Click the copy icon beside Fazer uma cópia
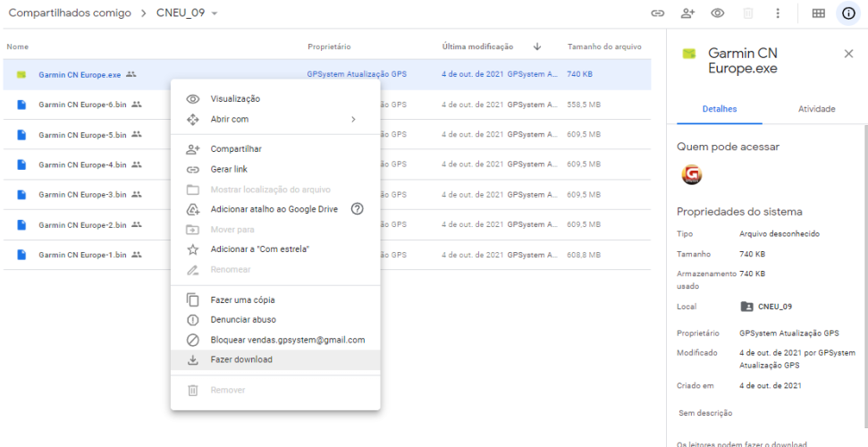The image size is (868, 447). click(193, 300)
